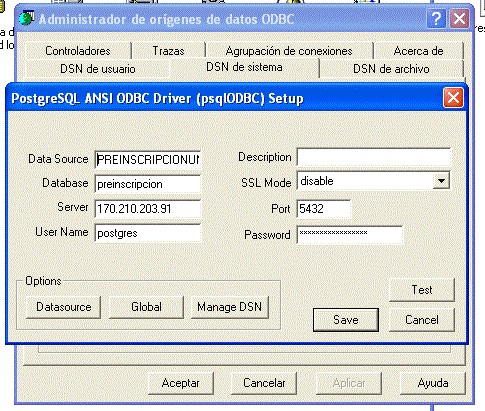Switch to the Trazas tab
The image size is (485, 411).
(x=169, y=51)
